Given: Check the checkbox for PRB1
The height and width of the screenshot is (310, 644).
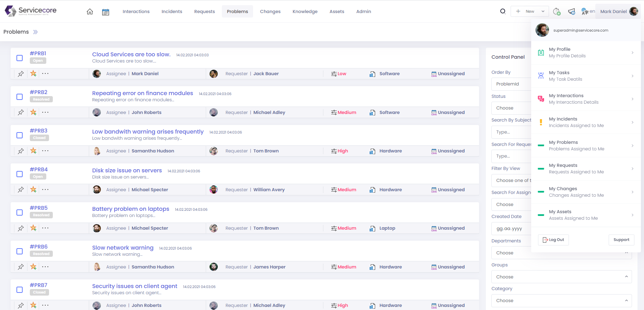Looking at the screenshot, I should [20, 58].
